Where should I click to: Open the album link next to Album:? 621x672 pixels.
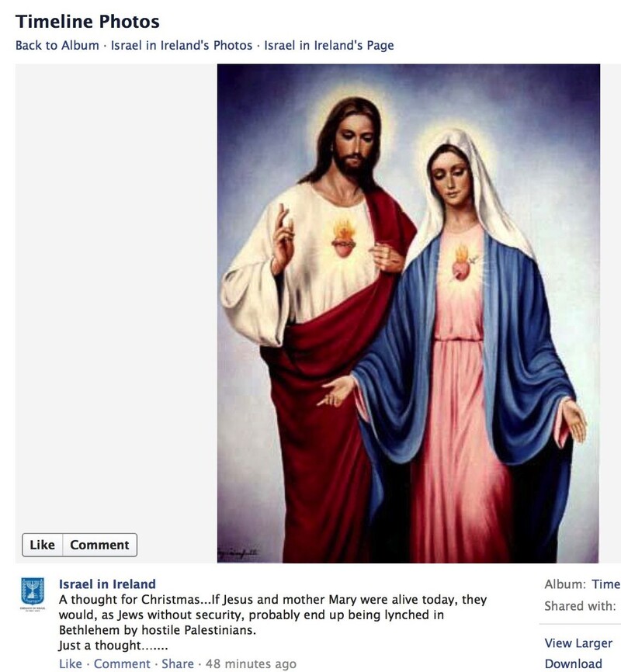(x=606, y=584)
